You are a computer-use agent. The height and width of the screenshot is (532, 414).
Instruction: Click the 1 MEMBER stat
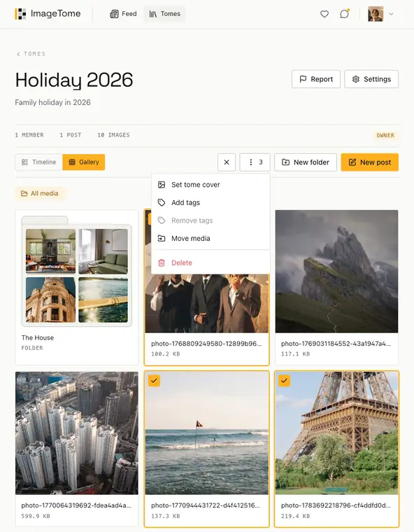[29, 135]
